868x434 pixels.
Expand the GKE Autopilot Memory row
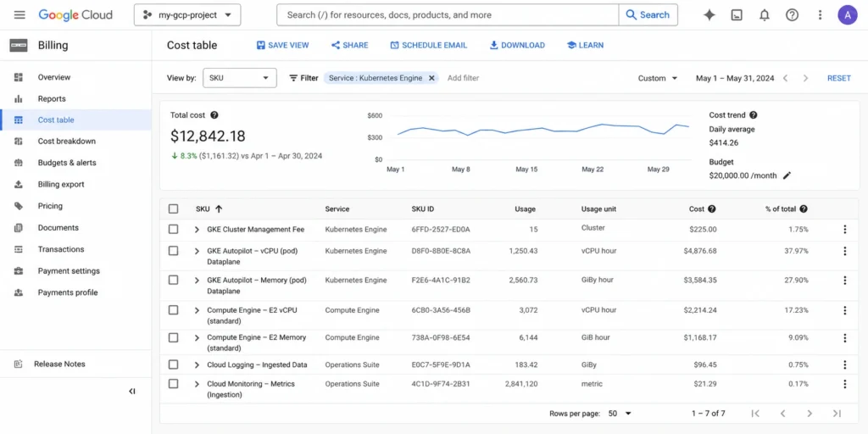pos(197,280)
